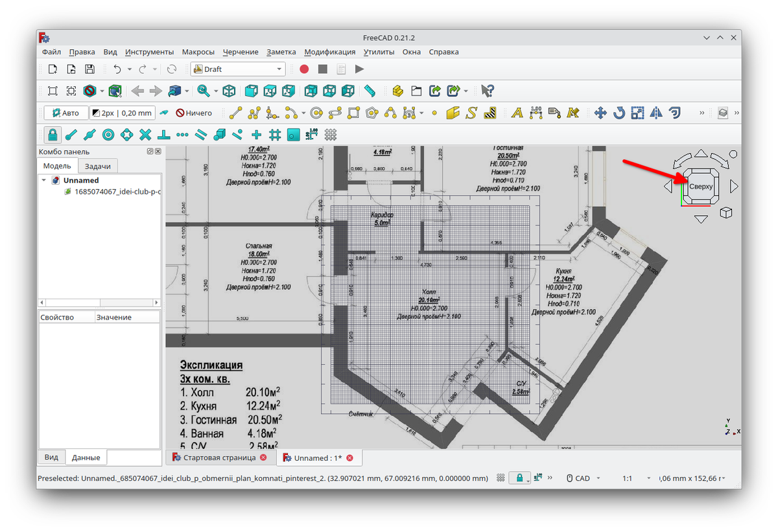Viewport: 778px width, 532px height.
Task: Select the Draft Move tool
Action: tap(600, 113)
